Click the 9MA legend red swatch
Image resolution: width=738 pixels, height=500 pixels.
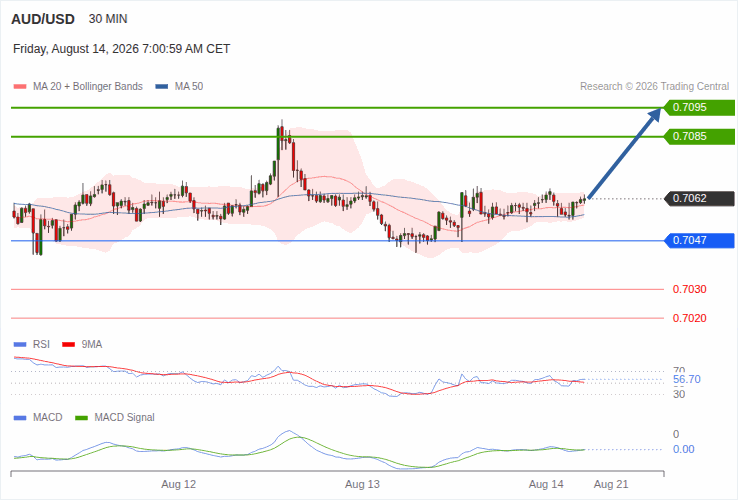[69, 345]
